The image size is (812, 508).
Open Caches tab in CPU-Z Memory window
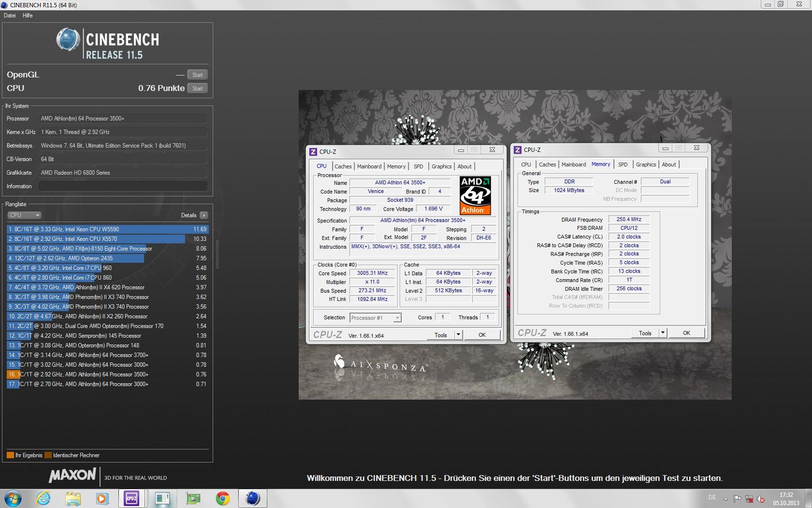[548, 164]
